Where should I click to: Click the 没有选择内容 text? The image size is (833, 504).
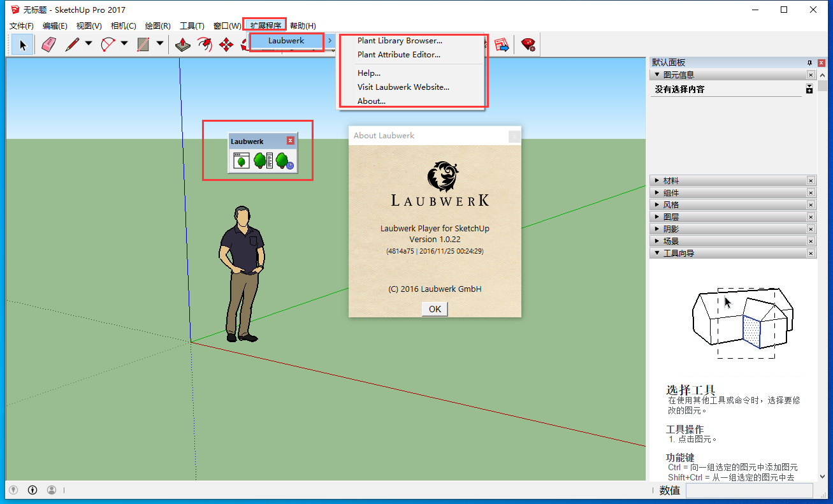pos(680,90)
